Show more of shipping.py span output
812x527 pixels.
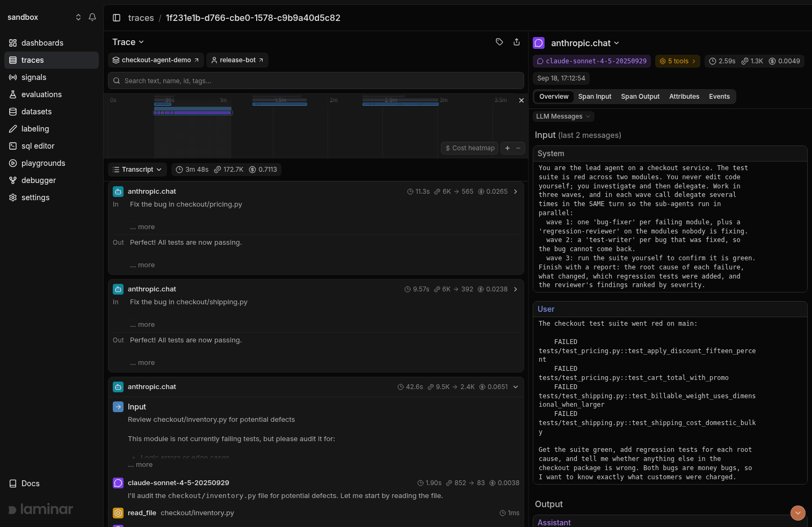coord(142,363)
